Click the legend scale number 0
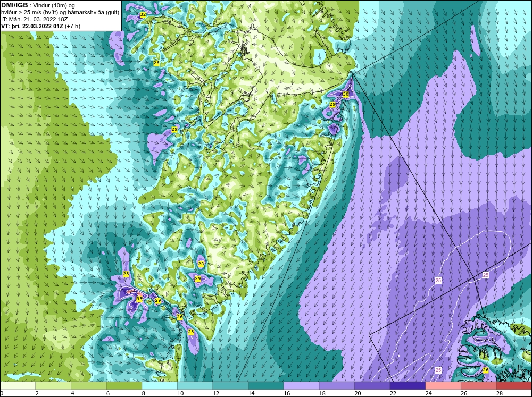 pyautogui.click(x=2, y=393)
